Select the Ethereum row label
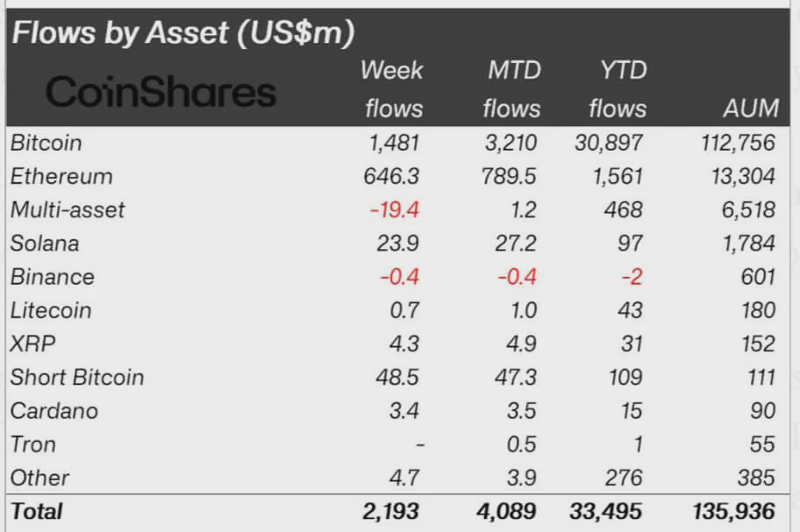 [x=61, y=176]
